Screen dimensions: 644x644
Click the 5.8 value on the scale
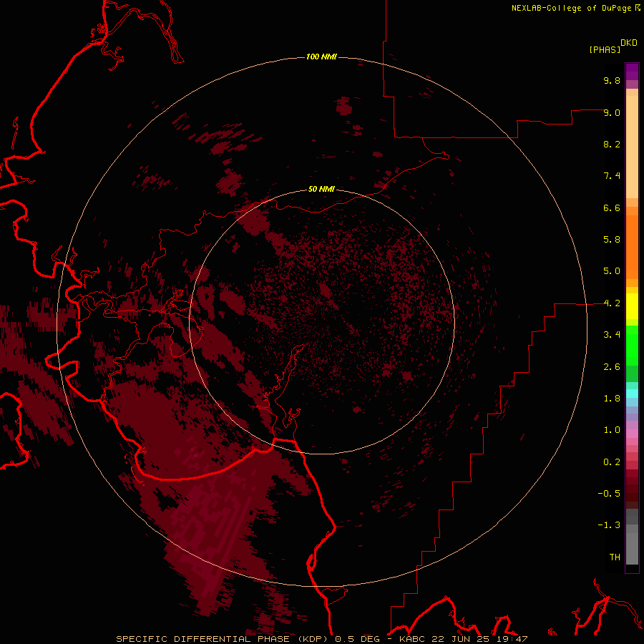tap(612, 240)
